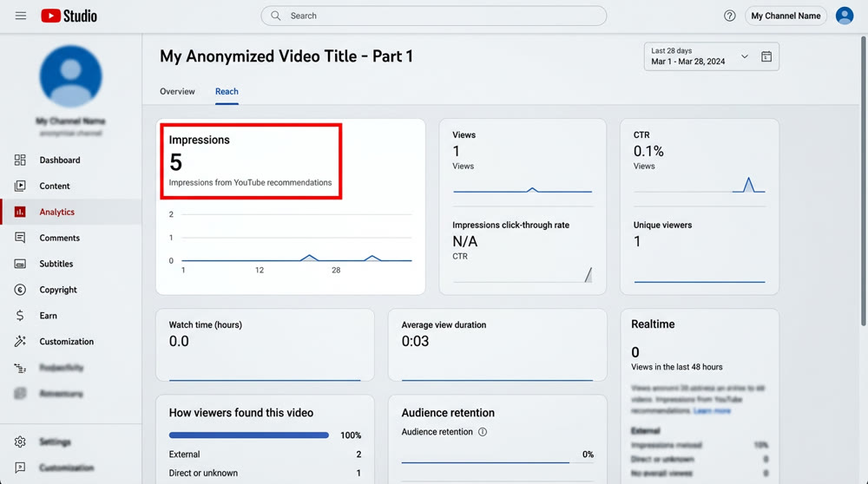The height and width of the screenshot is (484, 868).
Task: Click inside the Search field
Action: pyautogui.click(x=433, y=16)
